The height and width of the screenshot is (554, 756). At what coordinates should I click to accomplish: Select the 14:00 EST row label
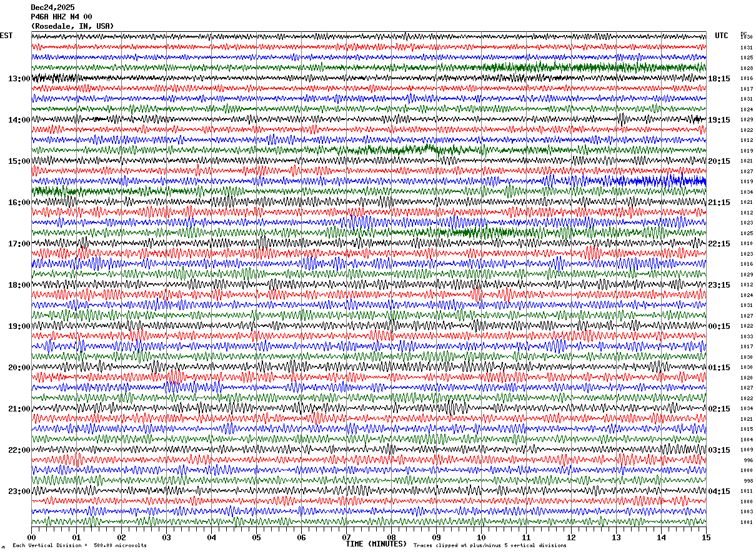coord(19,120)
